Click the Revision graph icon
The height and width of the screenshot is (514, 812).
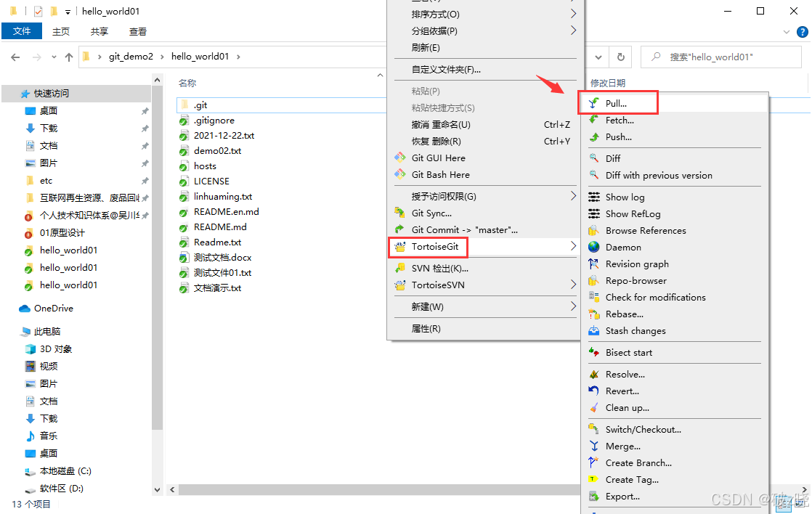[594, 264]
